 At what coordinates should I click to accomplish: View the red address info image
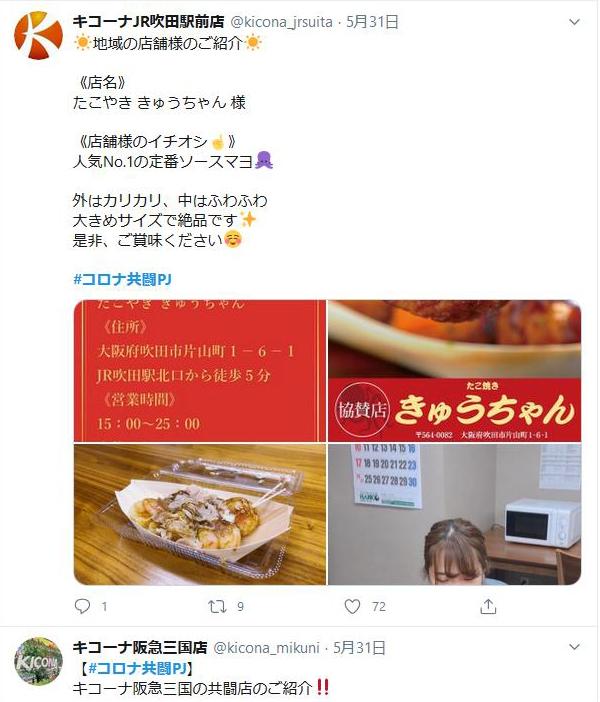[200, 371]
